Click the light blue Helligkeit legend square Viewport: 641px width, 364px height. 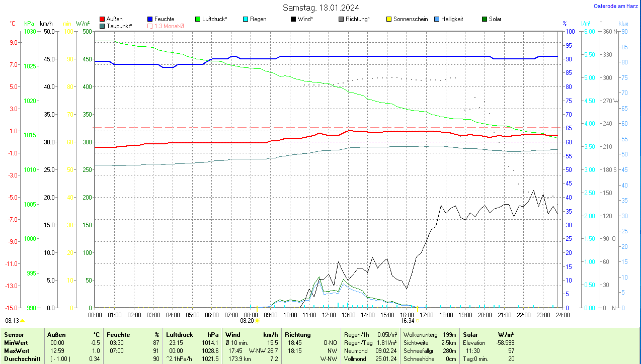pos(437,19)
